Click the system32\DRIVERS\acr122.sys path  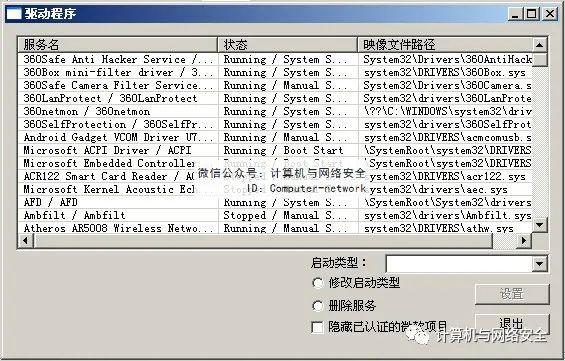point(445,176)
